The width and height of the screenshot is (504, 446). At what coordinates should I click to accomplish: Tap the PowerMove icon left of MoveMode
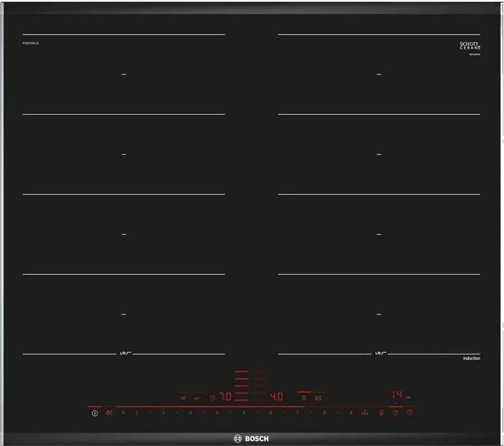point(304,398)
